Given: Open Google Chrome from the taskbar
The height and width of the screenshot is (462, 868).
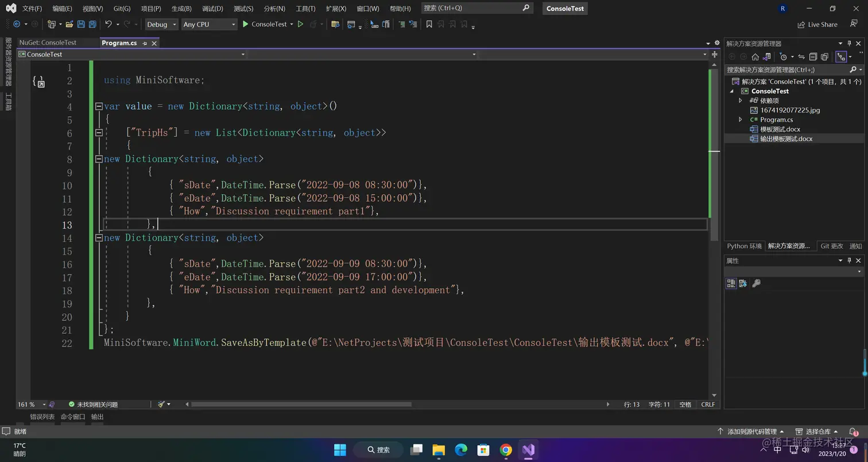Looking at the screenshot, I should pos(506,449).
